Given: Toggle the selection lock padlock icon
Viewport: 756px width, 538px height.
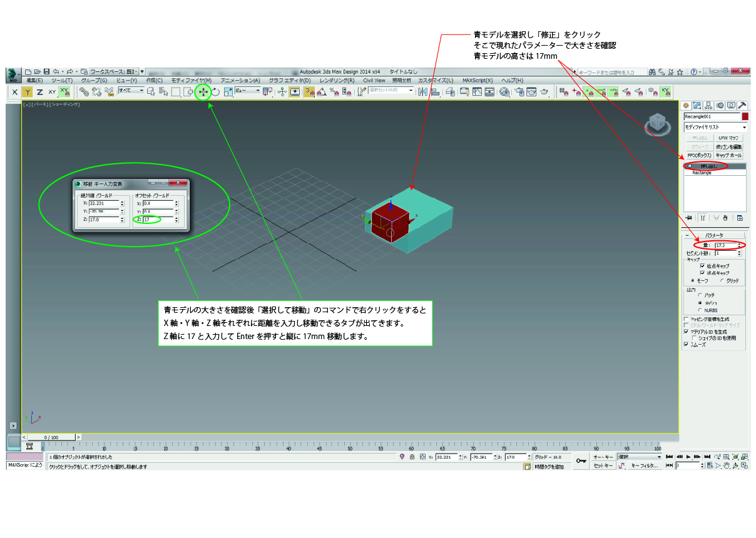Looking at the screenshot, I should [412, 457].
